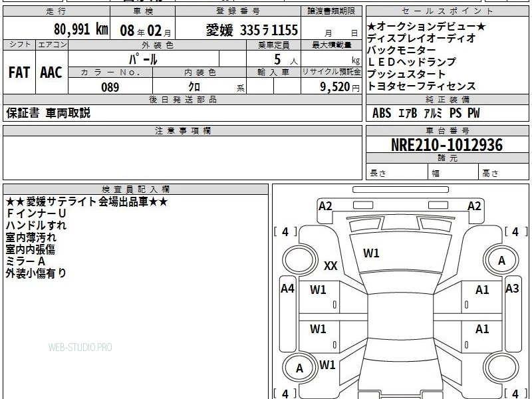
Task: Select inspector note ハンドルすれ
Action: (36, 225)
